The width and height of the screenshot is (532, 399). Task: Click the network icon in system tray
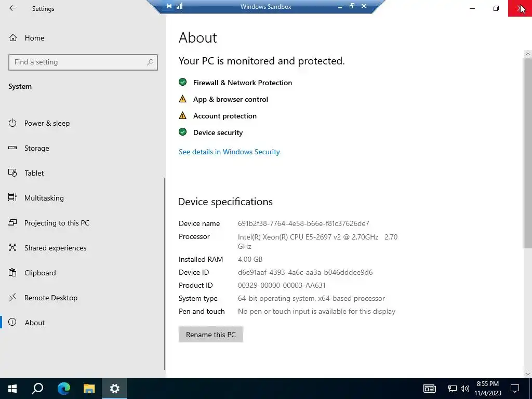(453, 389)
